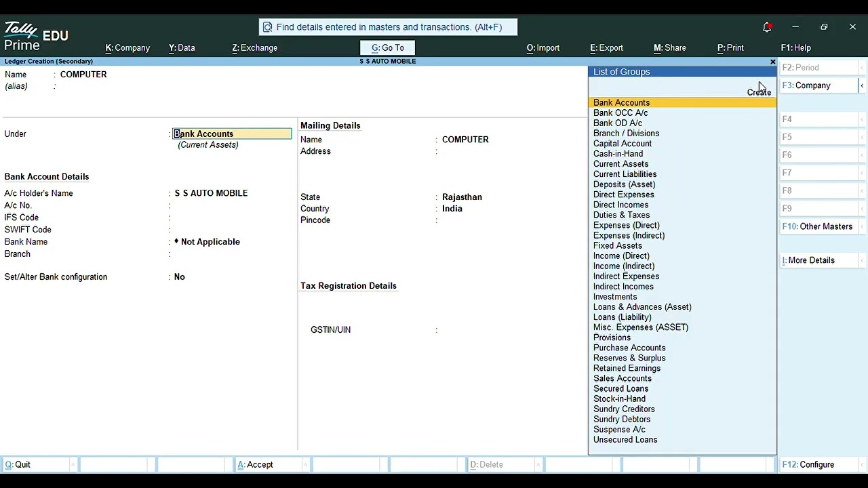The image size is (868, 488).
Task: Open the Y: Data menu
Action: [182, 48]
